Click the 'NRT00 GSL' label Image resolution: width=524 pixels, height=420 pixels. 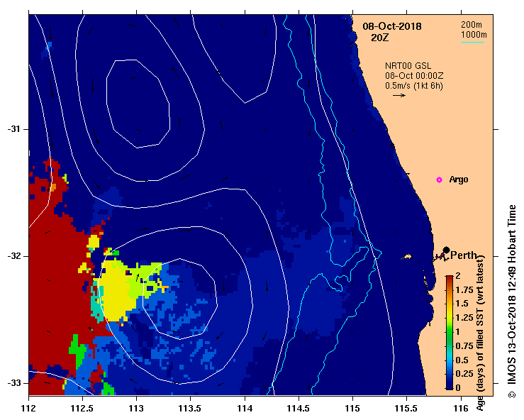pyautogui.click(x=408, y=66)
